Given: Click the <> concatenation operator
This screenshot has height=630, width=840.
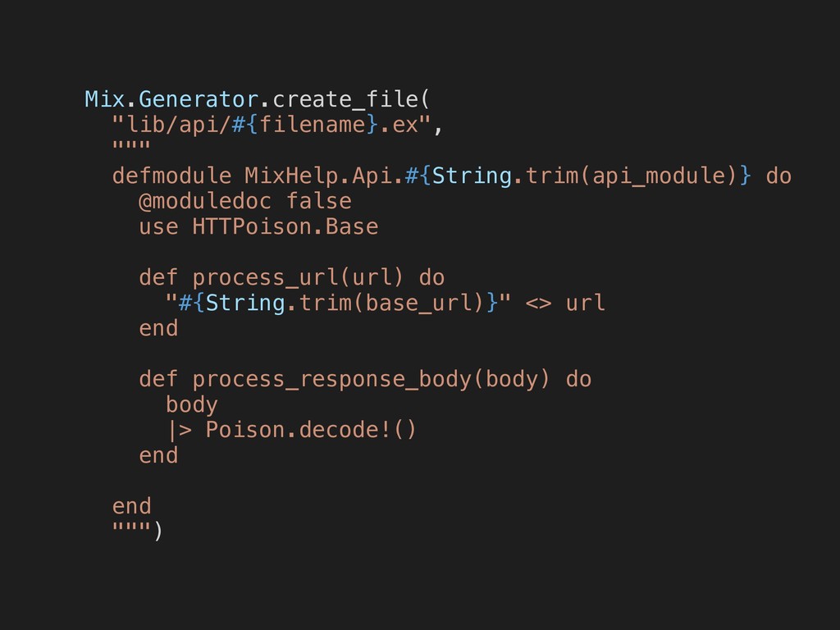Looking at the screenshot, I should tap(538, 304).
